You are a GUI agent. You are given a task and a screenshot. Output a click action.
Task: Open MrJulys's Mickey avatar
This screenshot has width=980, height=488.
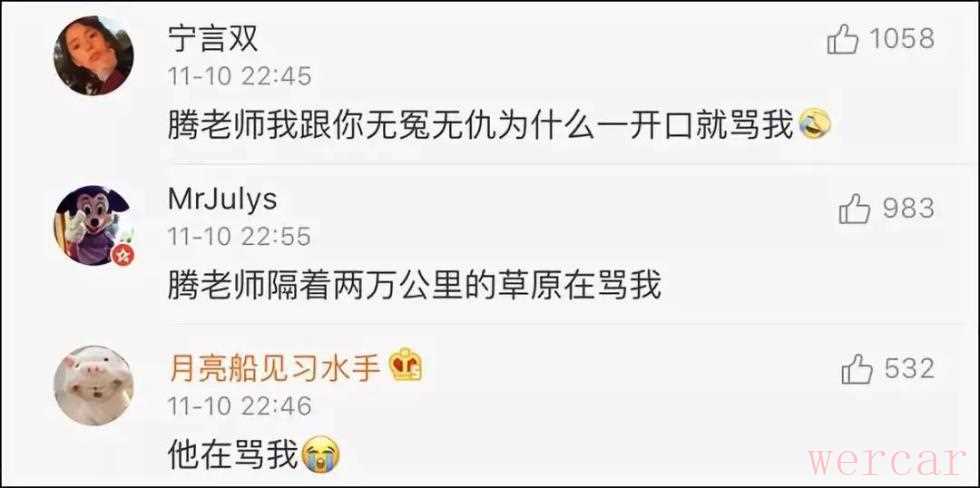coord(94,226)
